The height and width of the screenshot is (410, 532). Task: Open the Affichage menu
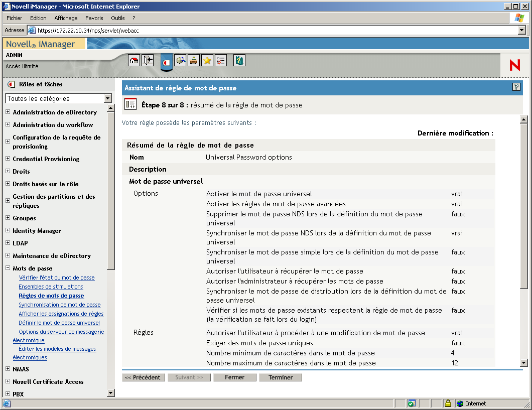tap(66, 18)
